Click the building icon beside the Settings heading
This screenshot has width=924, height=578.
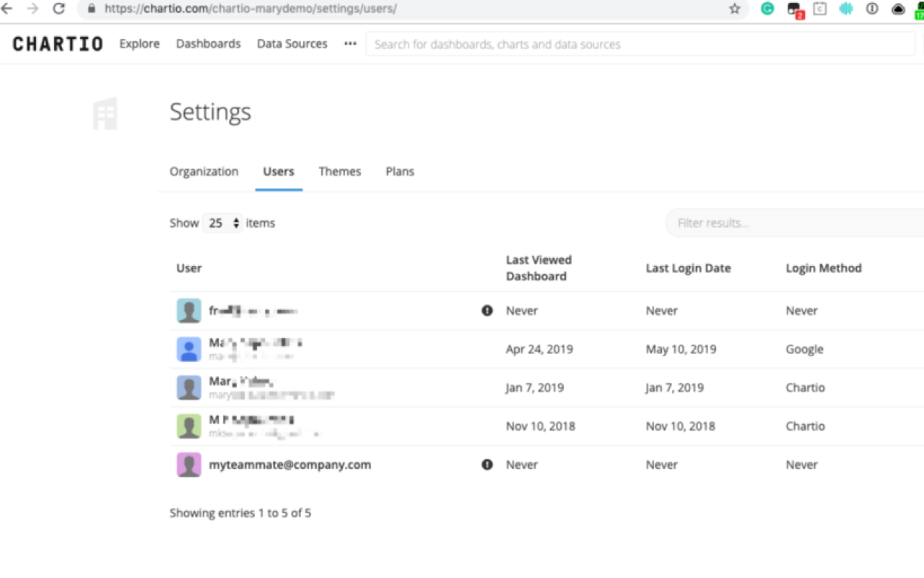pyautogui.click(x=105, y=113)
